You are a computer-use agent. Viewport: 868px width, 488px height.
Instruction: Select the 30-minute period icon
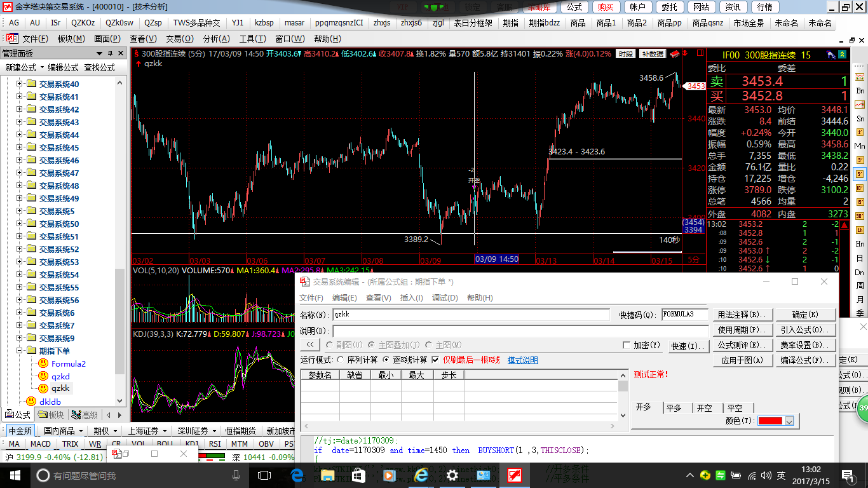click(x=860, y=215)
